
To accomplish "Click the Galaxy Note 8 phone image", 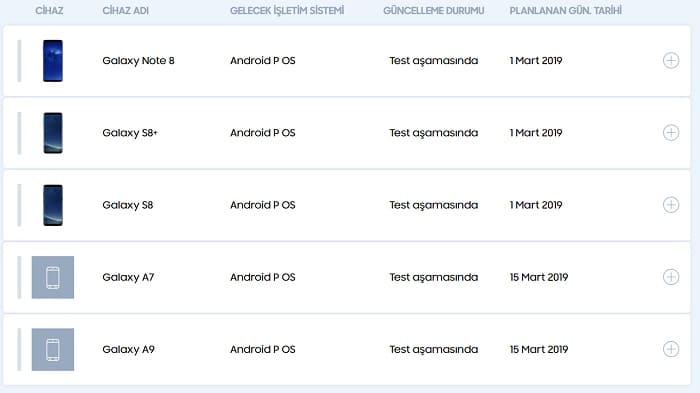I will 53,61.
